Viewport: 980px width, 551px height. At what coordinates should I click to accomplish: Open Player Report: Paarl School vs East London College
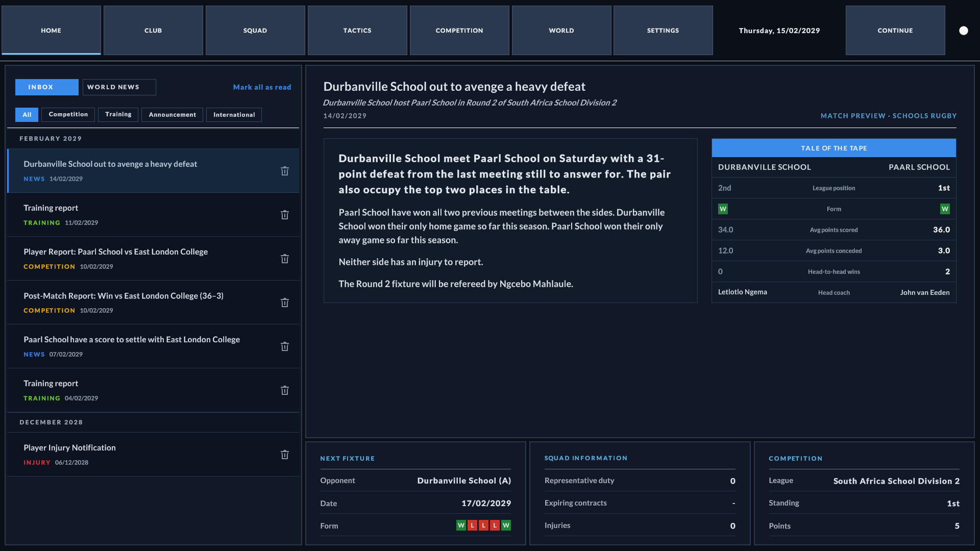pyautogui.click(x=153, y=259)
